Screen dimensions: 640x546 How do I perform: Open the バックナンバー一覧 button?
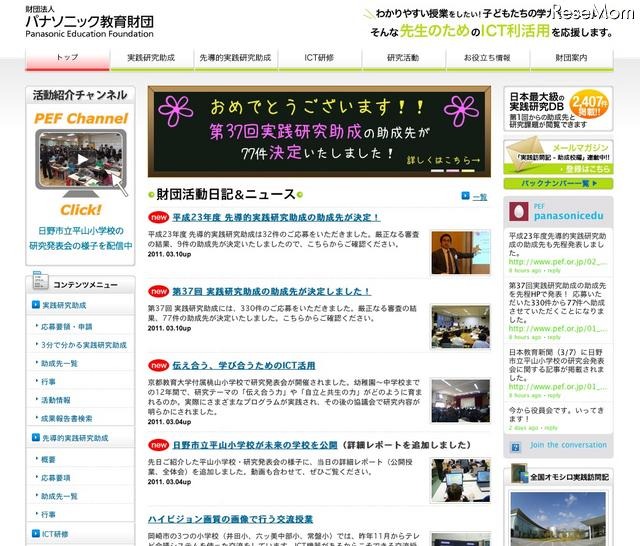[558, 184]
